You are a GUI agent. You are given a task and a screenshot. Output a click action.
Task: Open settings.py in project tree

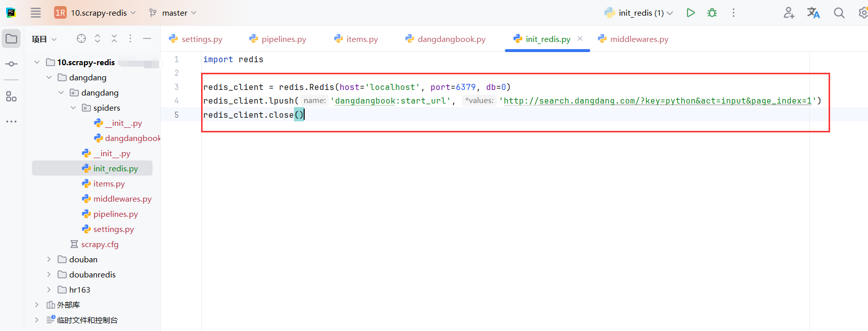coord(108,229)
